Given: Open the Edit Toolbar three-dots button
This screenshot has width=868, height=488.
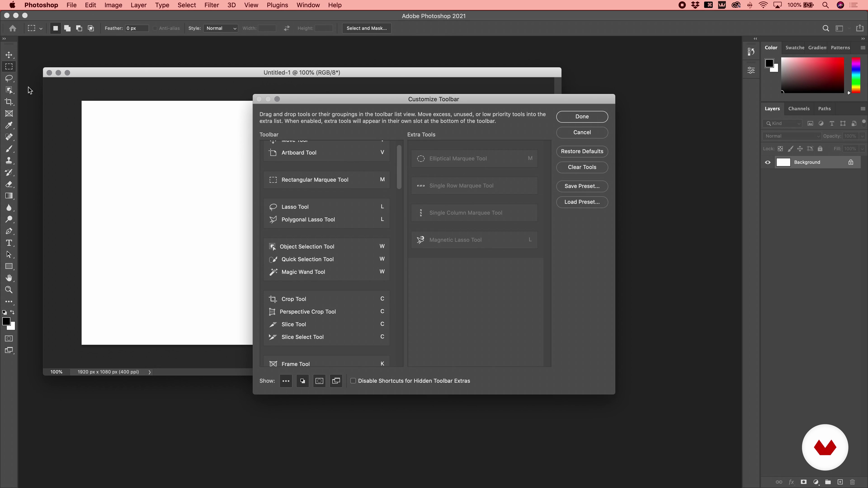Looking at the screenshot, I should (x=9, y=301).
